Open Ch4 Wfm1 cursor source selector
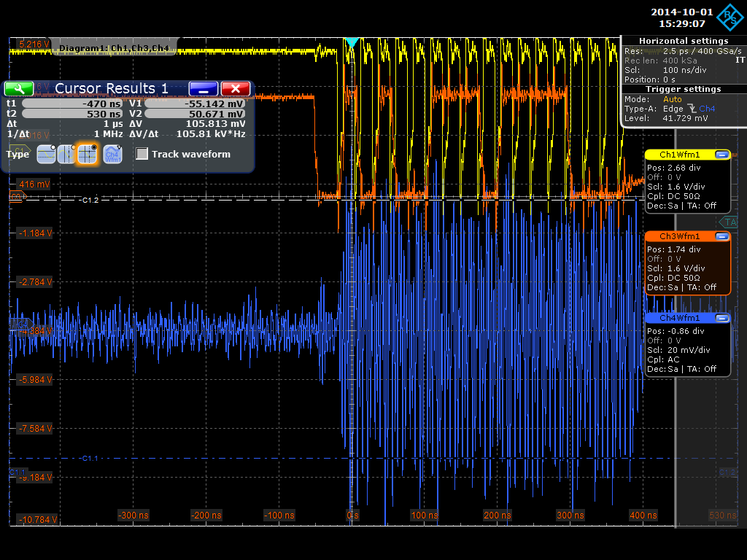 click(x=112, y=154)
